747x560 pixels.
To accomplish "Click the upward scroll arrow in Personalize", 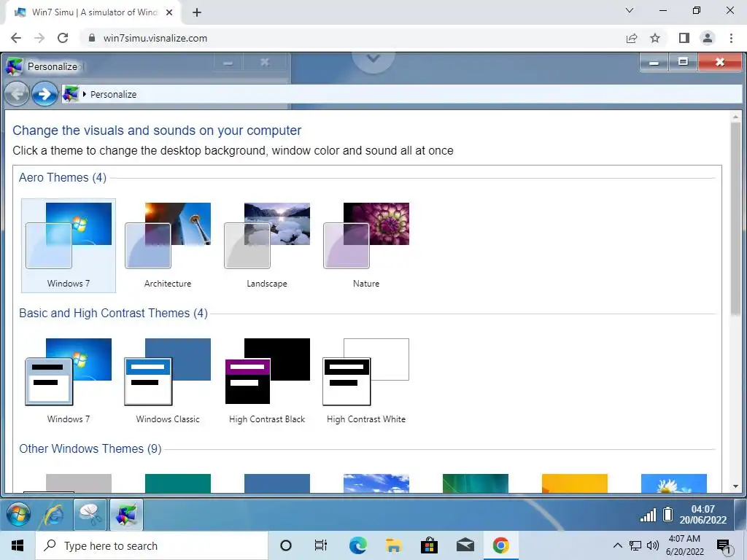I will 735,117.
